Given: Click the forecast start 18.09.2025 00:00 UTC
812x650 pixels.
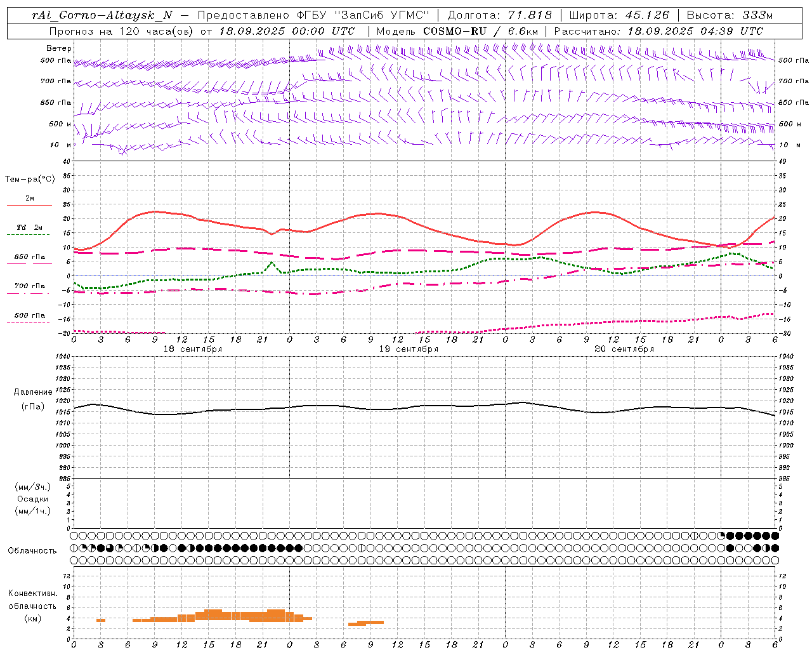Looking at the screenshot, I should click(287, 31).
